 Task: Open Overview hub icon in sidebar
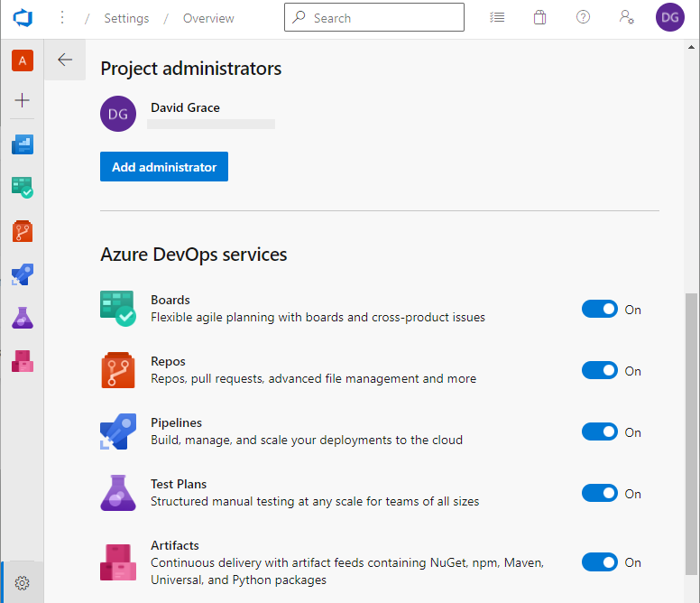coord(23,144)
